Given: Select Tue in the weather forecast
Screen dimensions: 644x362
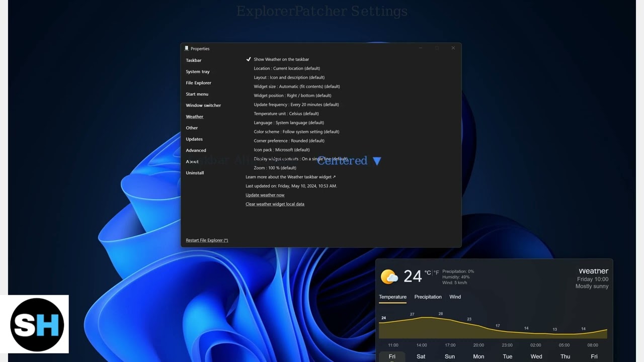Looking at the screenshot, I should click(x=508, y=356).
